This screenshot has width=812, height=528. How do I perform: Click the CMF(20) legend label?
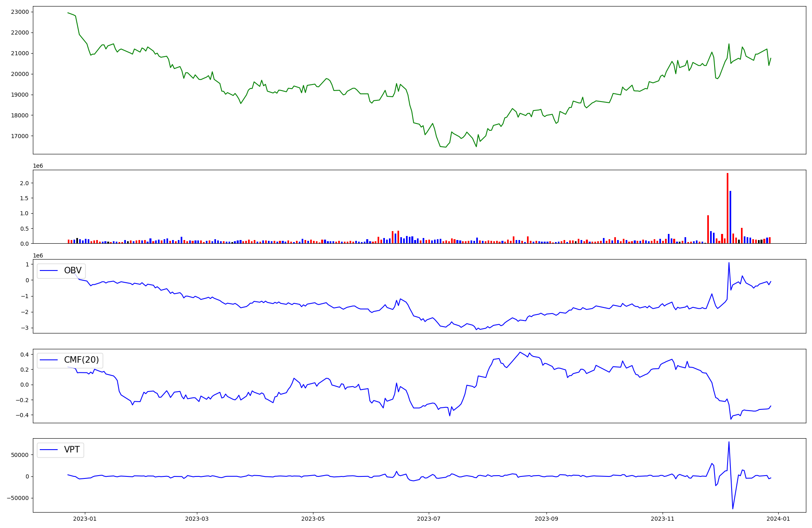pos(81,360)
